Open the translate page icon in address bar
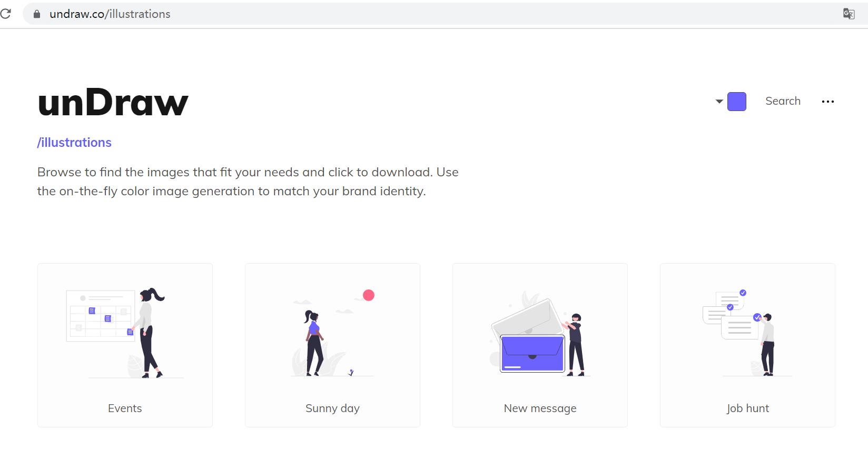The height and width of the screenshot is (450, 868). click(x=849, y=14)
